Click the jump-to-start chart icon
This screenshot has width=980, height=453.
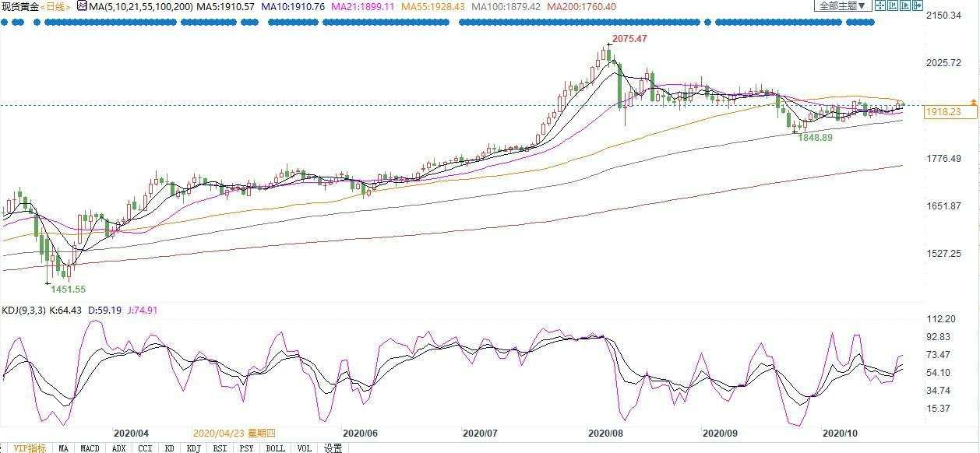click(x=893, y=5)
